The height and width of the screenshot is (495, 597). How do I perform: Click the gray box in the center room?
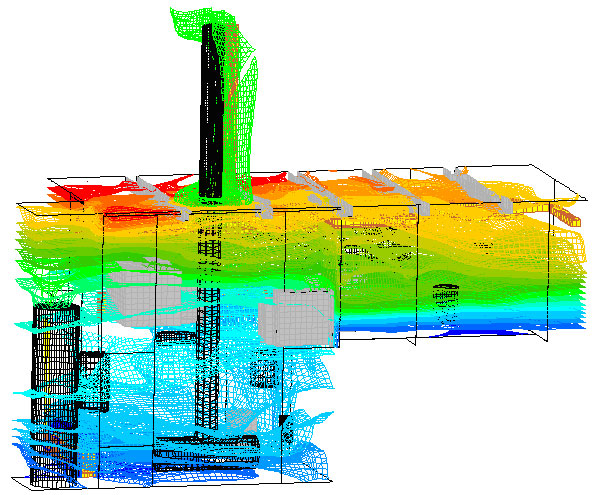coord(298,317)
